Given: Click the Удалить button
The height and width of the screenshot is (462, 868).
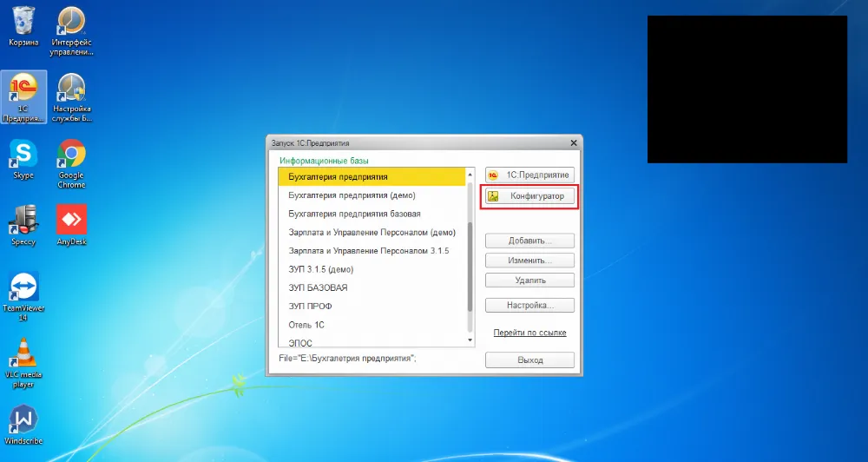Looking at the screenshot, I should click(x=529, y=280).
